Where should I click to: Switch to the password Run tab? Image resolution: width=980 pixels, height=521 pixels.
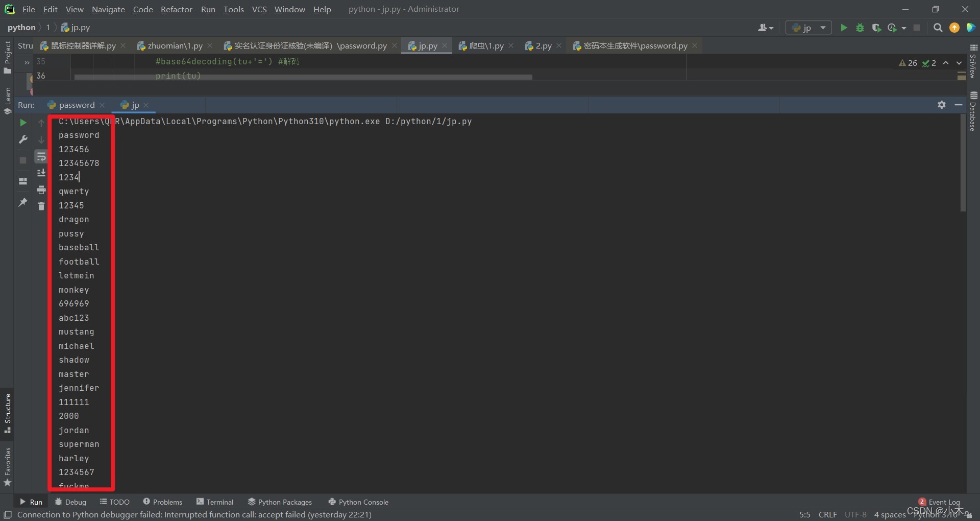(77, 105)
